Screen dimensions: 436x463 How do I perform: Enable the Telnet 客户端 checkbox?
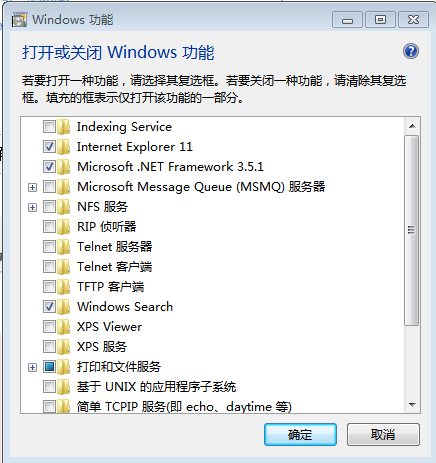49,267
